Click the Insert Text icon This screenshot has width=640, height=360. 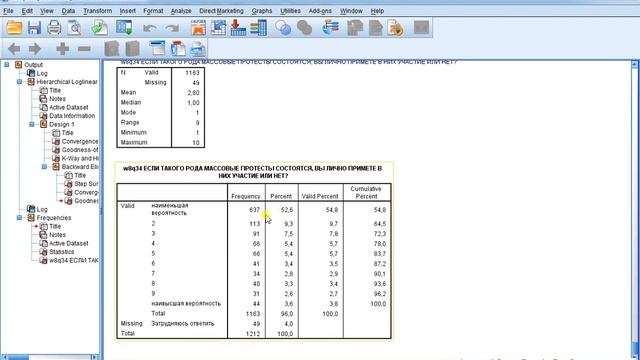[198, 49]
